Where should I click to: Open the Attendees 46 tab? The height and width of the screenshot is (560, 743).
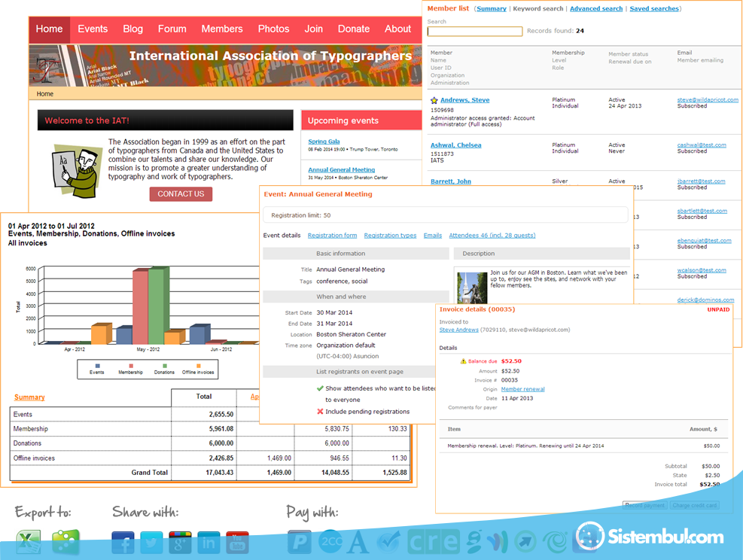click(492, 236)
